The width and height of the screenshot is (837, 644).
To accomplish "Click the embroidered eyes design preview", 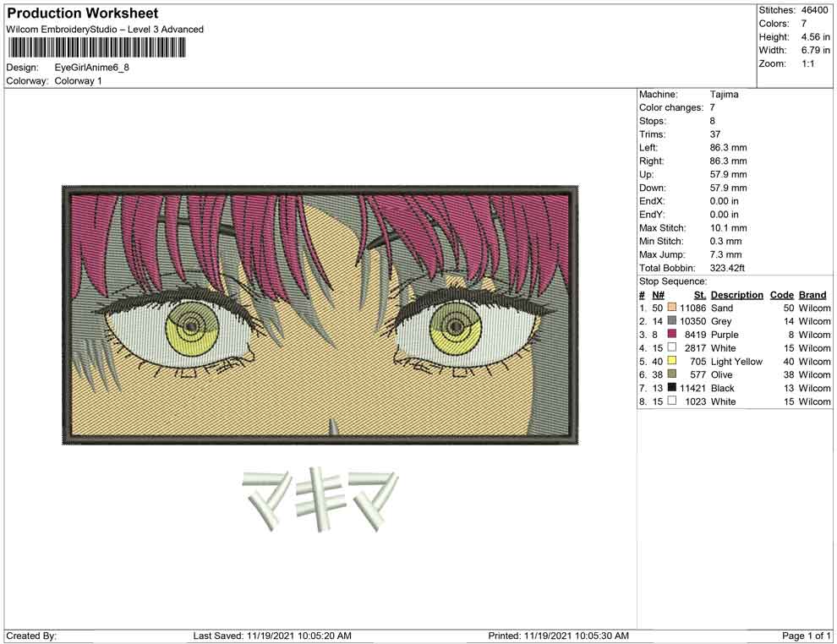I will click(x=320, y=314).
